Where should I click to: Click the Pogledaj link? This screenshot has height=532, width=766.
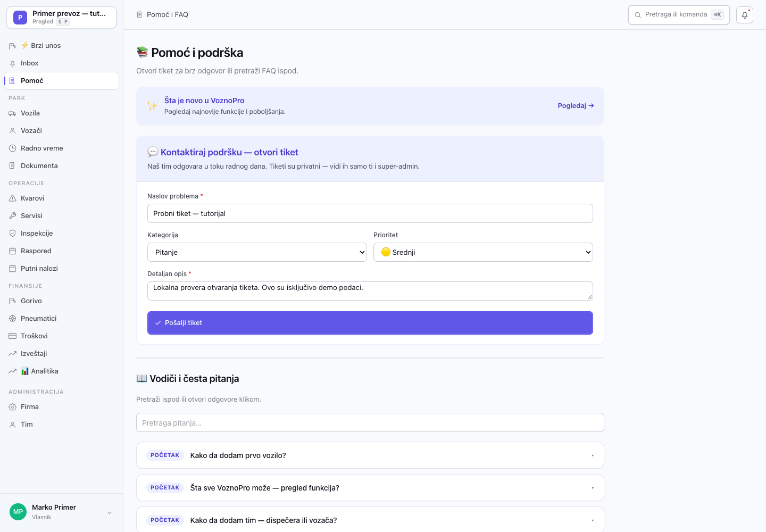pyautogui.click(x=576, y=106)
